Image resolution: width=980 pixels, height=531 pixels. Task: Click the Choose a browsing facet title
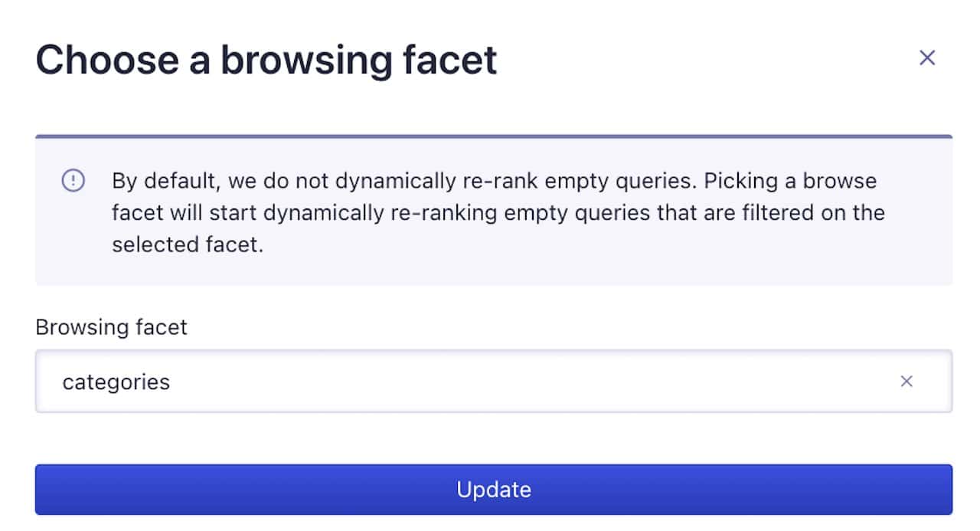pos(267,59)
